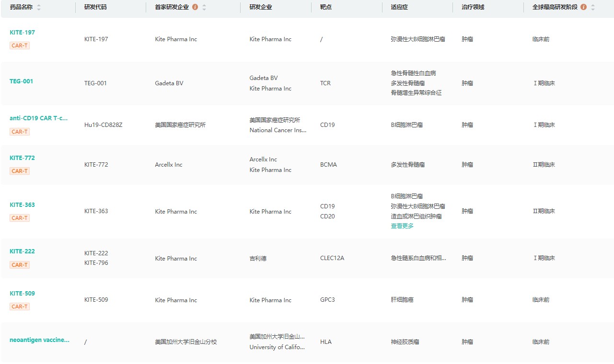This screenshot has width=614, height=364.
Task: Select the code Hu19-CD828Z
Action: click(x=104, y=125)
